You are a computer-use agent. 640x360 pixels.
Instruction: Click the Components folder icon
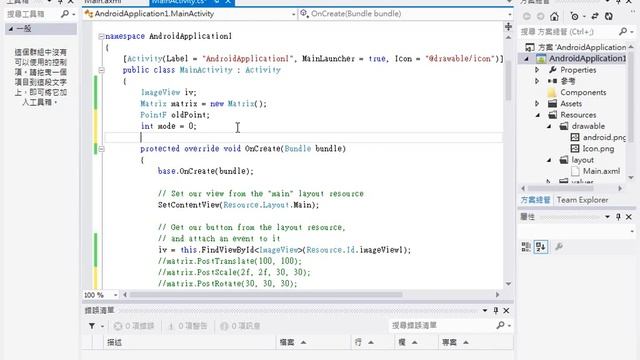click(552, 92)
